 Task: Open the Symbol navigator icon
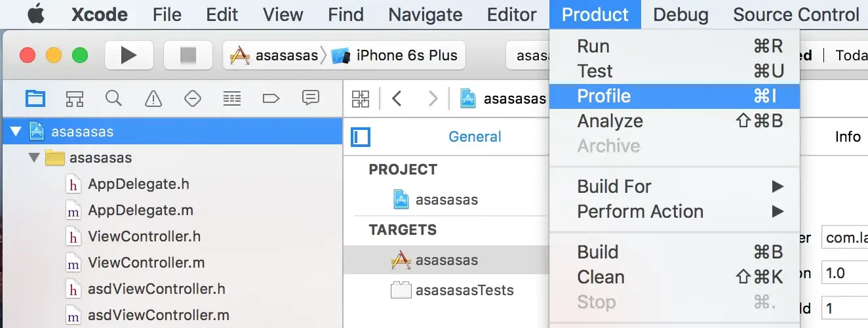tap(75, 98)
